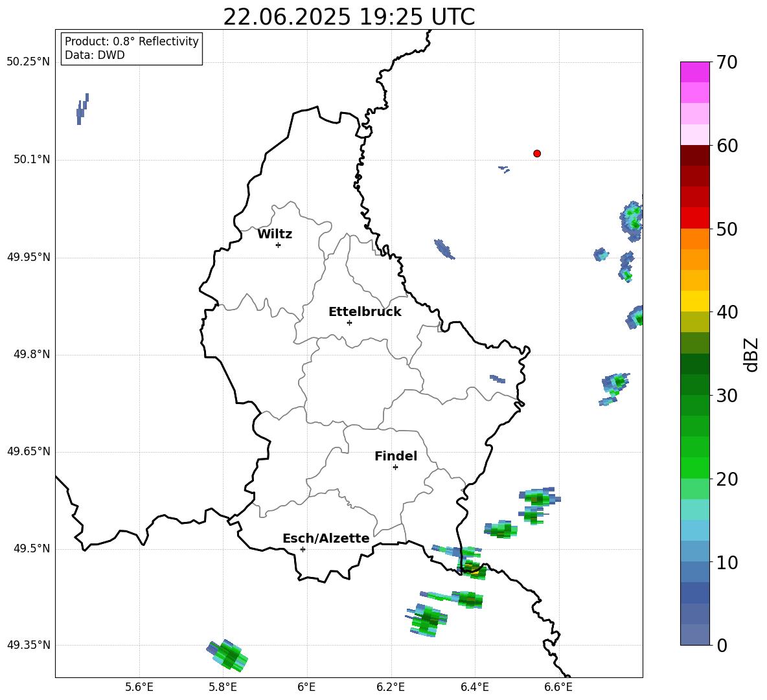Screen dimensions: 767x700
Task: Click the narrow blue echo streak in far northwest
Action: [x=82, y=109]
